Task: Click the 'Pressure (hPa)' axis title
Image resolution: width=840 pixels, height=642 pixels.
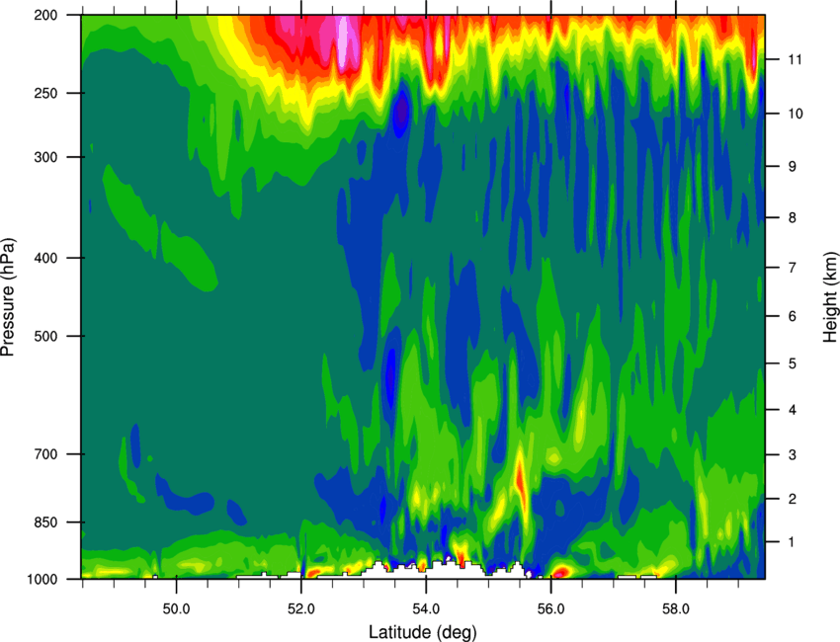Action: point(8,296)
